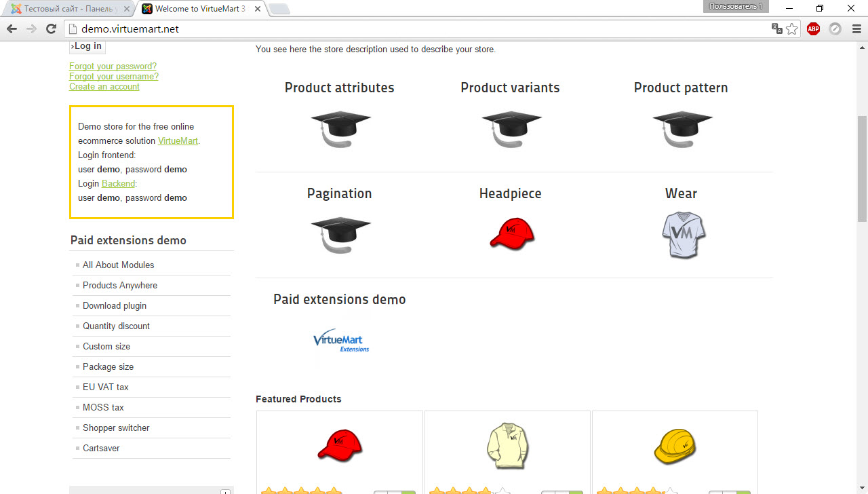The height and width of the screenshot is (494, 868).
Task: Open the Create an account link
Action: [x=104, y=86]
